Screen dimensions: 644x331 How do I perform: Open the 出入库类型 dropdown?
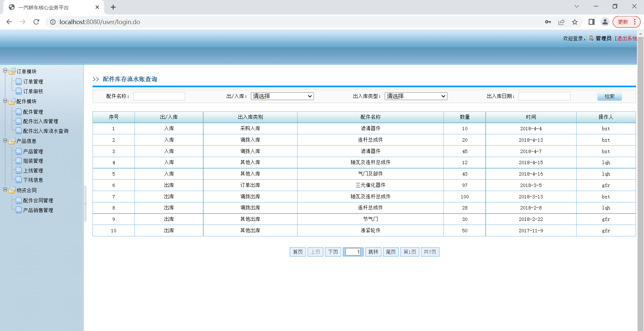tap(416, 96)
